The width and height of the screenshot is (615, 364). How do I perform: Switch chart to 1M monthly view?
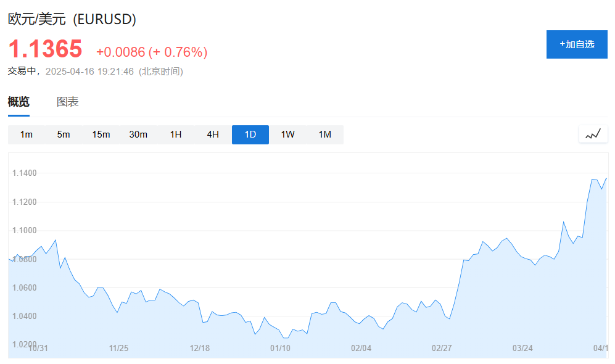324,134
